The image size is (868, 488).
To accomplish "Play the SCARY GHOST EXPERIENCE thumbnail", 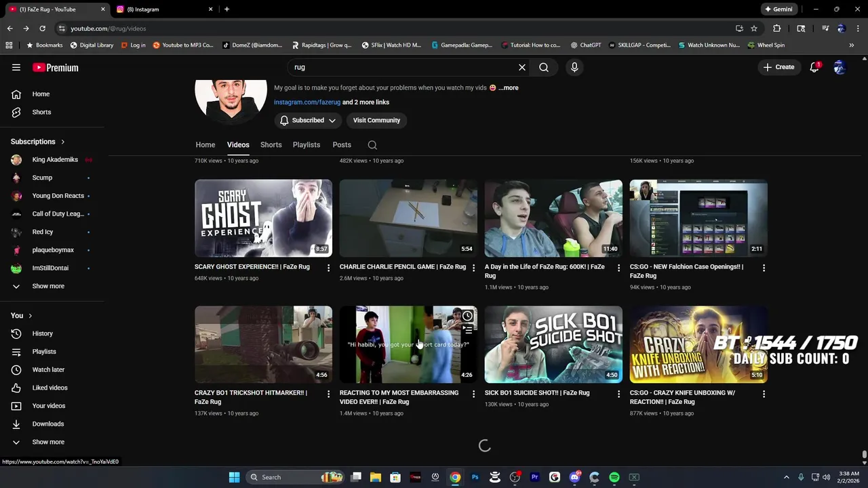I will click(263, 218).
